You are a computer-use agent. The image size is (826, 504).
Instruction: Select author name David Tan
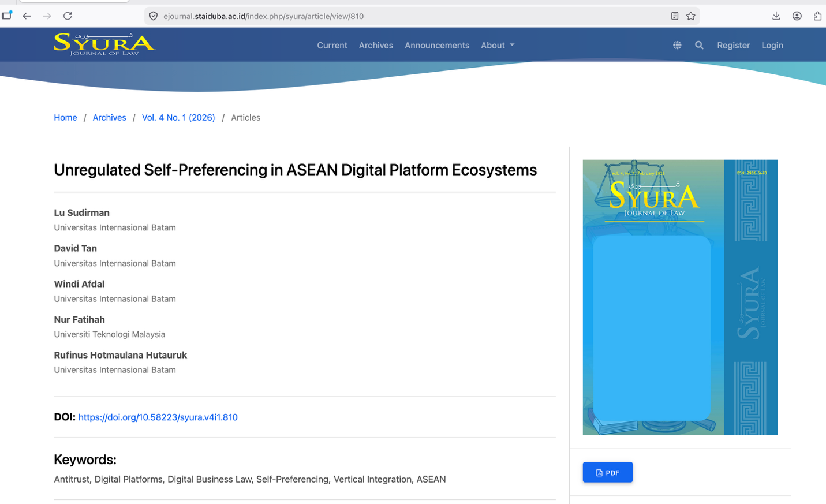[75, 248]
